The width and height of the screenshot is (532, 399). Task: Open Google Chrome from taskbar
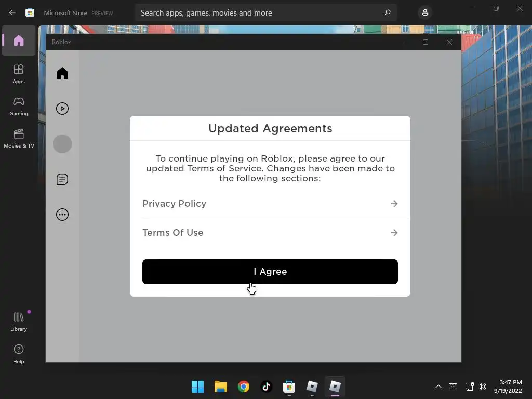point(244,387)
